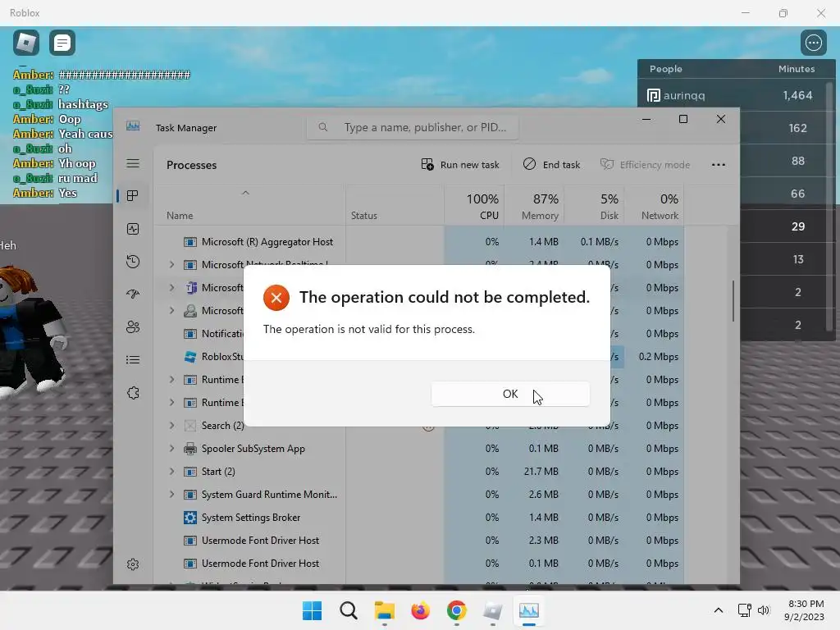Viewport: 840px width, 630px height.
Task: Click the People header in leaderboard
Action: coord(666,69)
